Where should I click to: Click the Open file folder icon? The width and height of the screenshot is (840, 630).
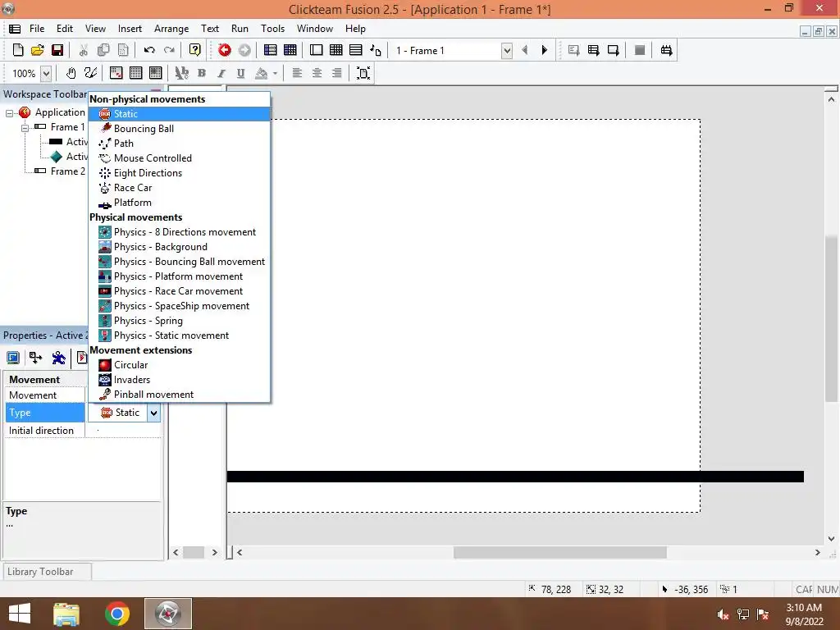(38, 50)
